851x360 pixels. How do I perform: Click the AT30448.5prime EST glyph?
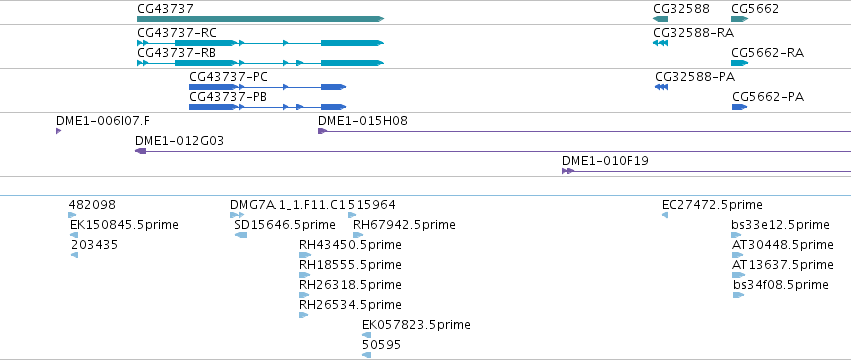coord(737,255)
